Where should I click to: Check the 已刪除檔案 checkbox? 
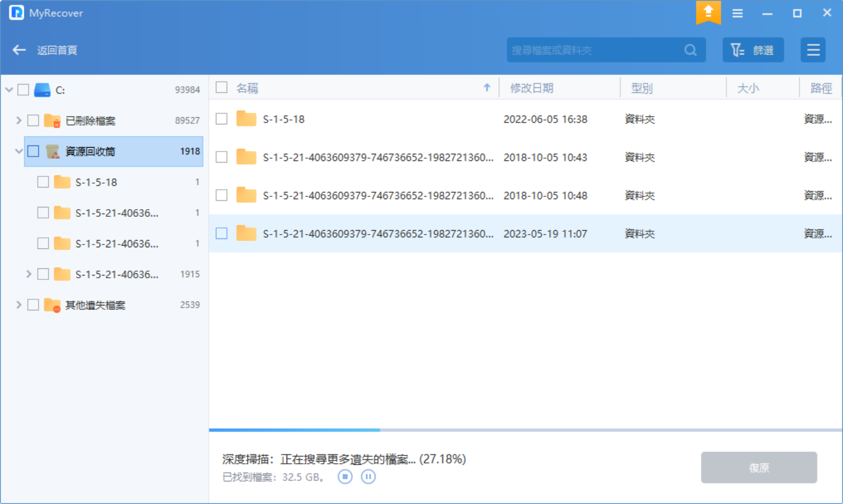click(x=33, y=120)
